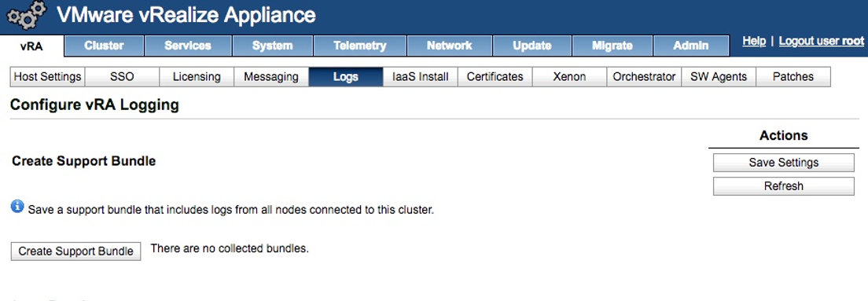The image size is (868, 301).
Task: Select the Telemetry tab
Action: point(360,46)
